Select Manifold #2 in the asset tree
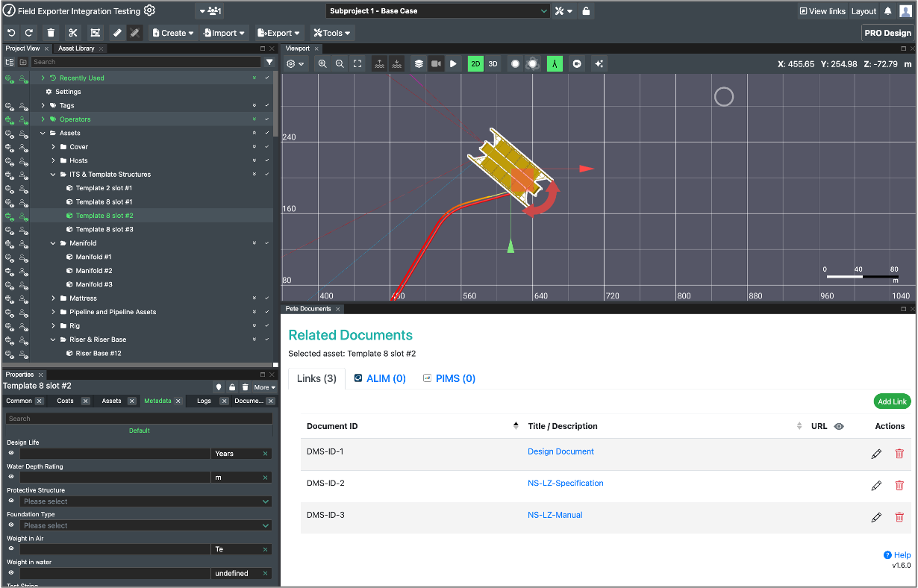The height and width of the screenshot is (588, 918). click(94, 271)
